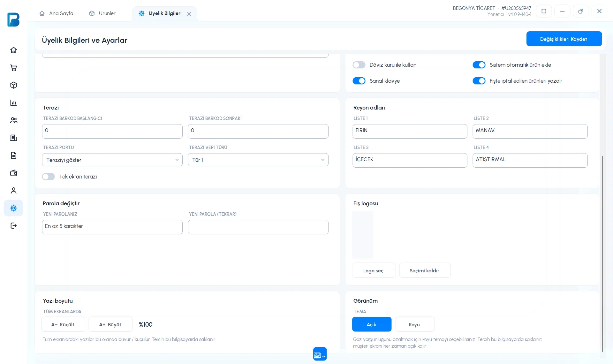Click the Seçimi kaldır button

(425, 270)
